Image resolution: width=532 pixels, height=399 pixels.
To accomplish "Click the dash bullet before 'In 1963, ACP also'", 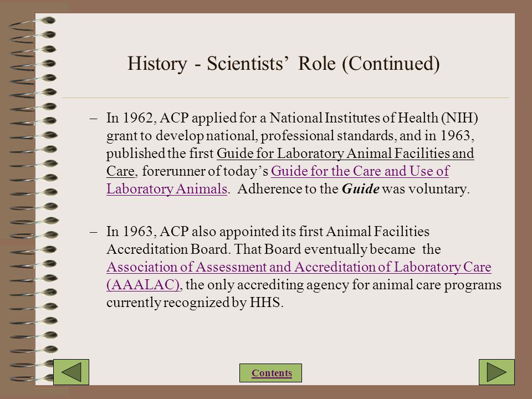I will point(93,232).
